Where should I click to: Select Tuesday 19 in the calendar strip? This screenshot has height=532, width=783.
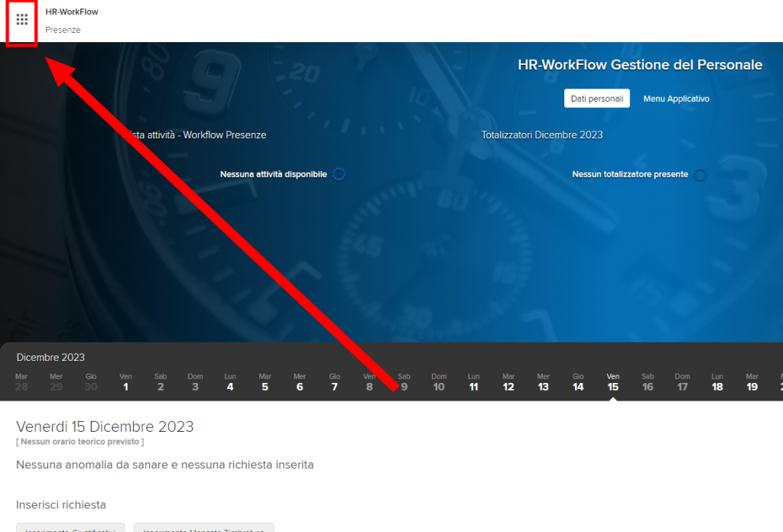point(752,382)
